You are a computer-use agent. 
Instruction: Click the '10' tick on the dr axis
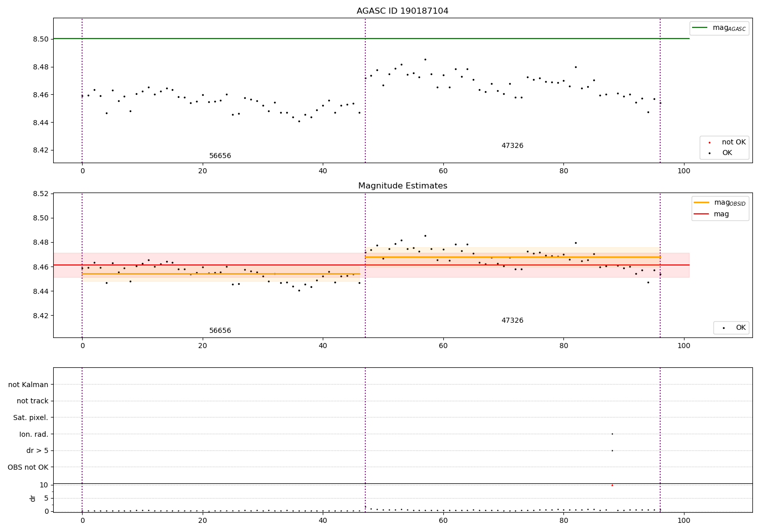click(44, 485)
